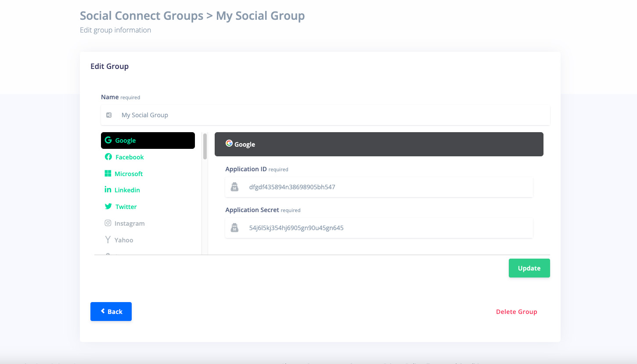Viewport: 637px width, 364px height.
Task: Click the Google logo in dark header
Action: (x=229, y=143)
